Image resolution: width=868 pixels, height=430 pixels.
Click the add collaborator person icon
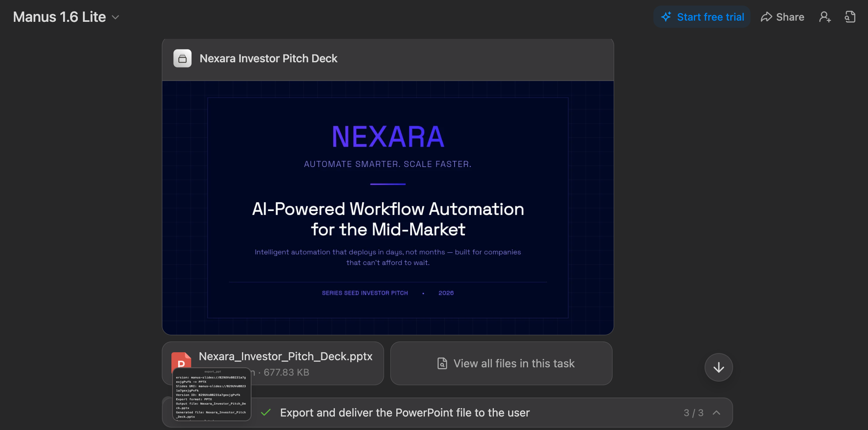pos(825,17)
